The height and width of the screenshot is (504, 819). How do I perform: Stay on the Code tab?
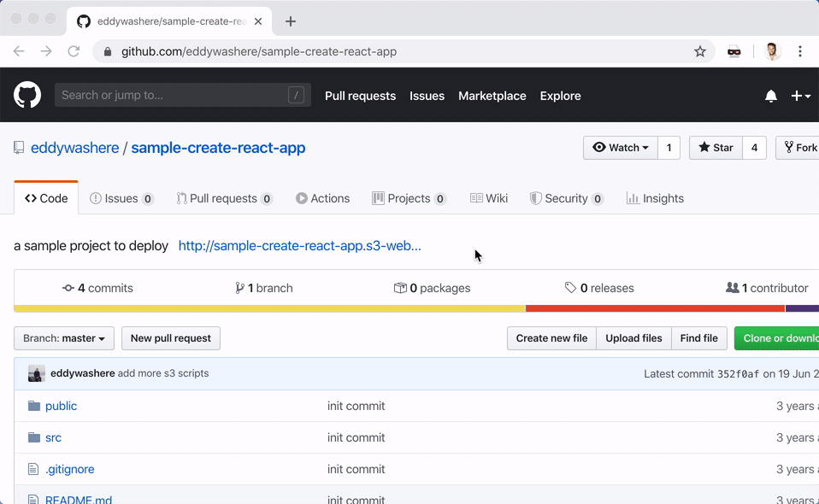(46, 198)
